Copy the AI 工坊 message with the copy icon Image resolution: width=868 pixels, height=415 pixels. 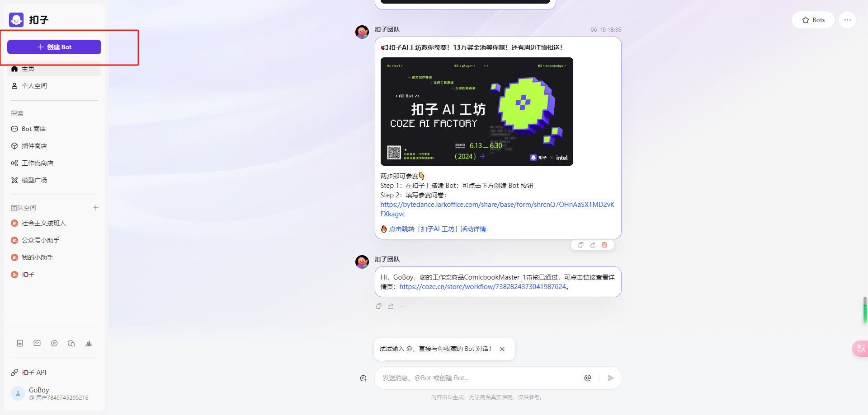point(581,245)
